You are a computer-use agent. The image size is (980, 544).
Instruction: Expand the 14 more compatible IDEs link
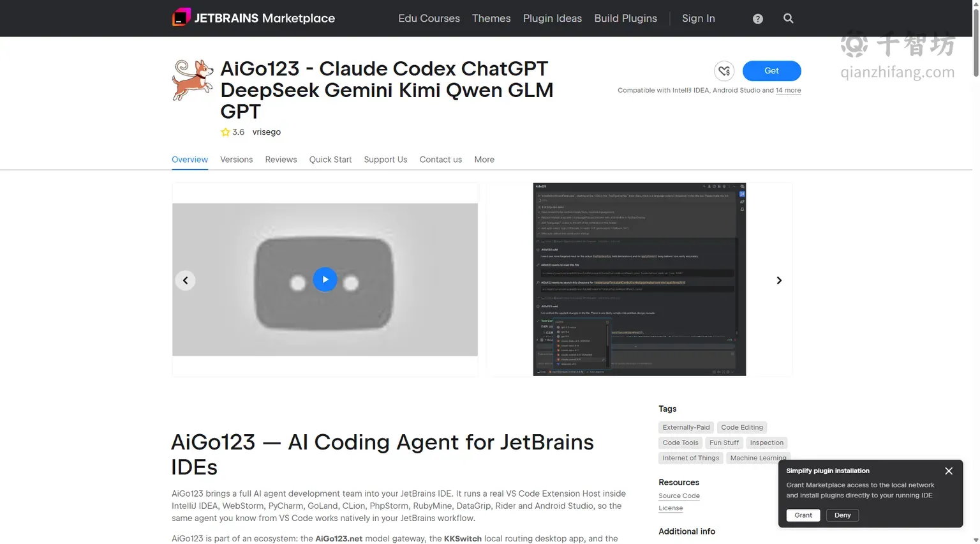(788, 91)
